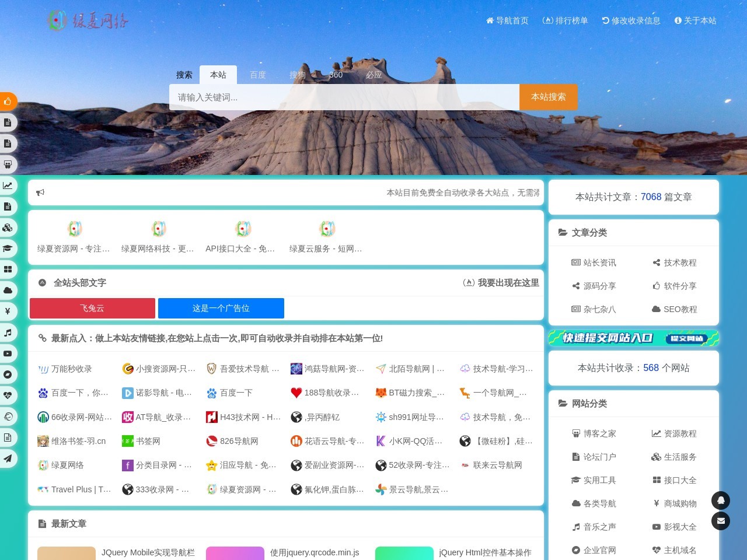Click the trending chart icon in the sidebar
This screenshot has height=560, width=747.
[8, 185]
